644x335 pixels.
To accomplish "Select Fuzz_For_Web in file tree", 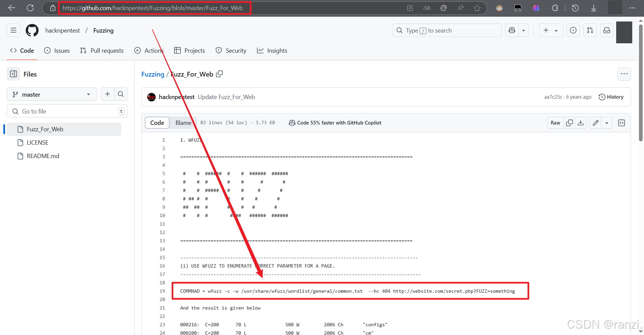I will click(64, 129).
